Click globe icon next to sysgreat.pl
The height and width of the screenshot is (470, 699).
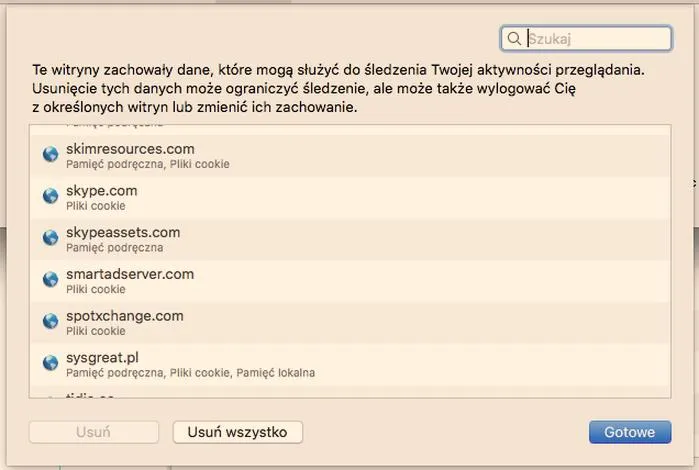click(50, 363)
